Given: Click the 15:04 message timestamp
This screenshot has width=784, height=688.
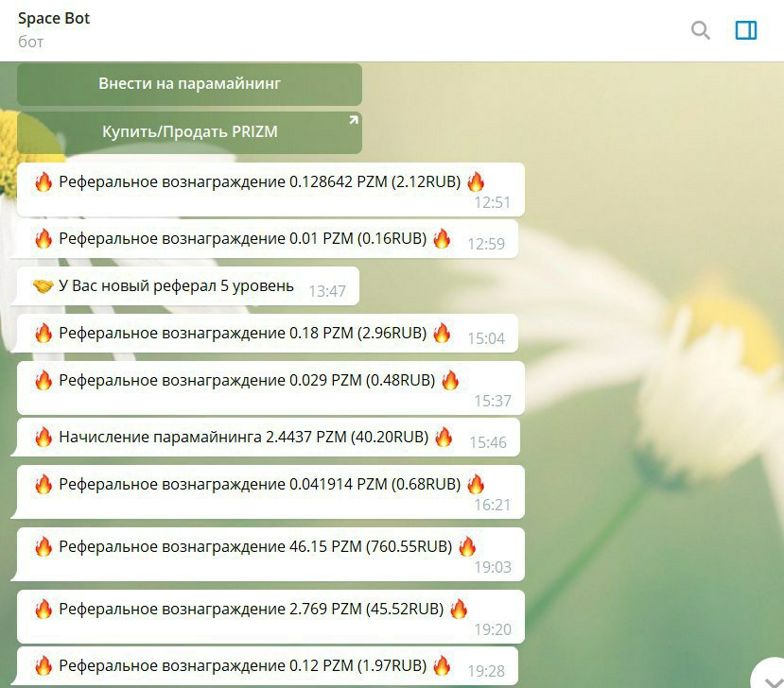Looking at the screenshot, I should (x=486, y=338).
